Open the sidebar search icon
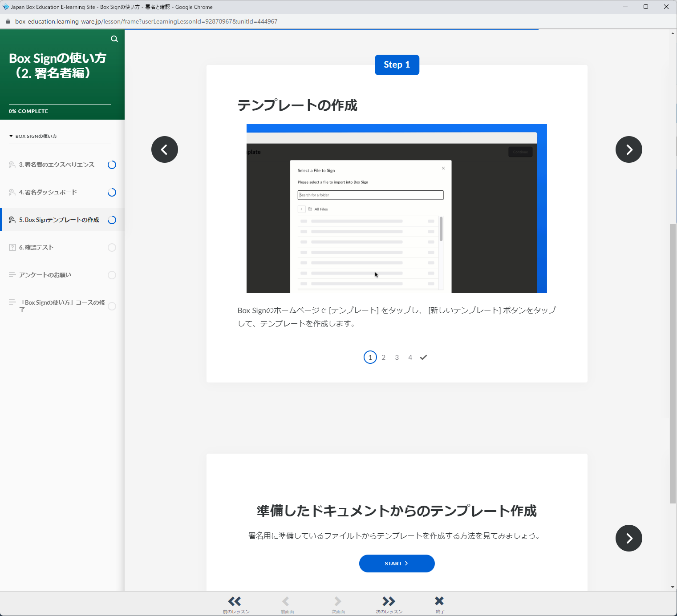Image resolution: width=677 pixels, height=616 pixels. 114,39
